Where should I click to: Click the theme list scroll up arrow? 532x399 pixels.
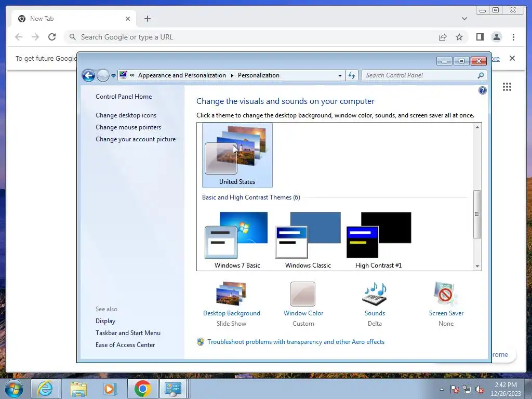click(x=477, y=127)
